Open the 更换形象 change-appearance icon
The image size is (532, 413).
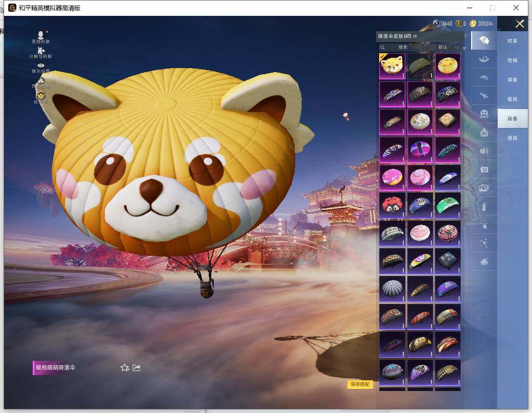click(x=41, y=37)
